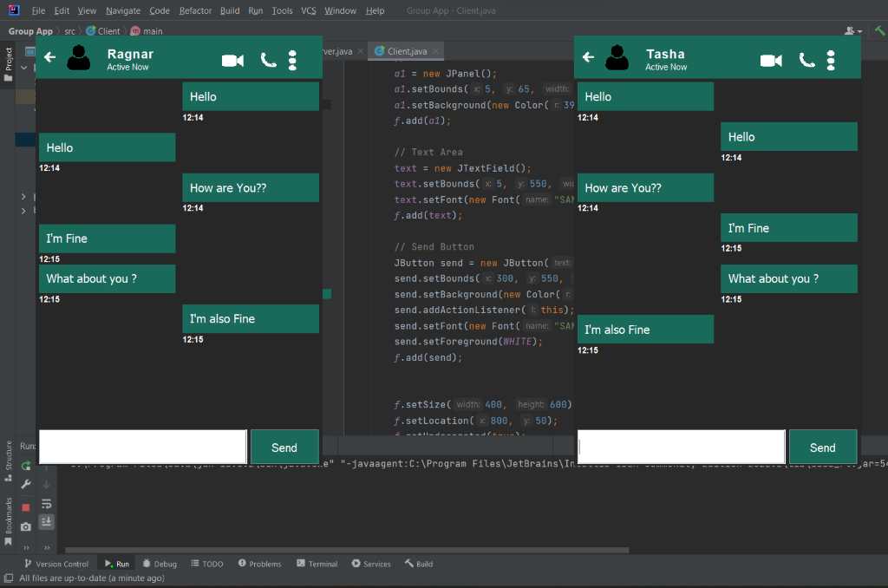Open TODO tool window
This screenshot has height=588, width=888.
click(x=207, y=564)
